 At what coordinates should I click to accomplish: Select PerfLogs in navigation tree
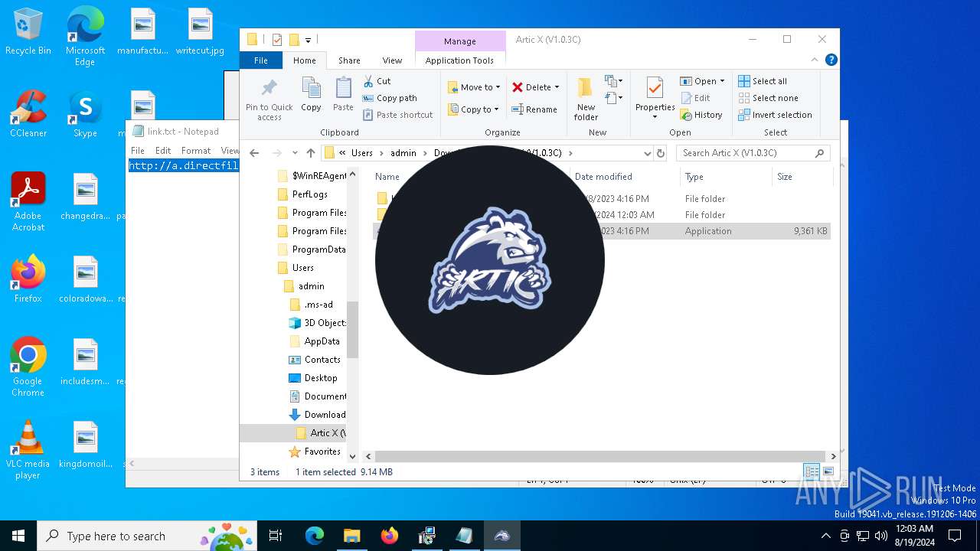pyautogui.click(x=309, y=194)
